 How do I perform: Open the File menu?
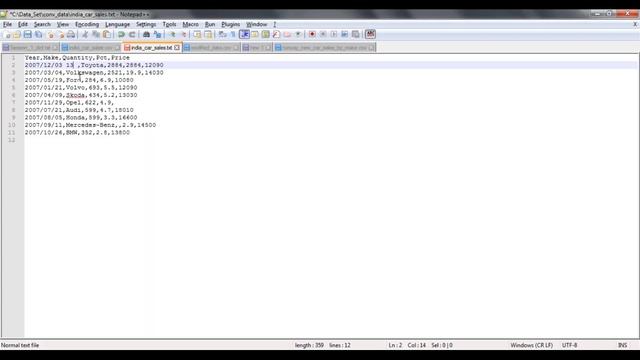[7, 24]
